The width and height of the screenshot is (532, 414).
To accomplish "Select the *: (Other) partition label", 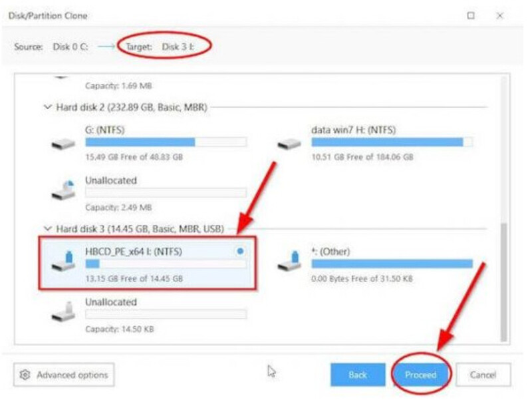I will pos(331,252).
